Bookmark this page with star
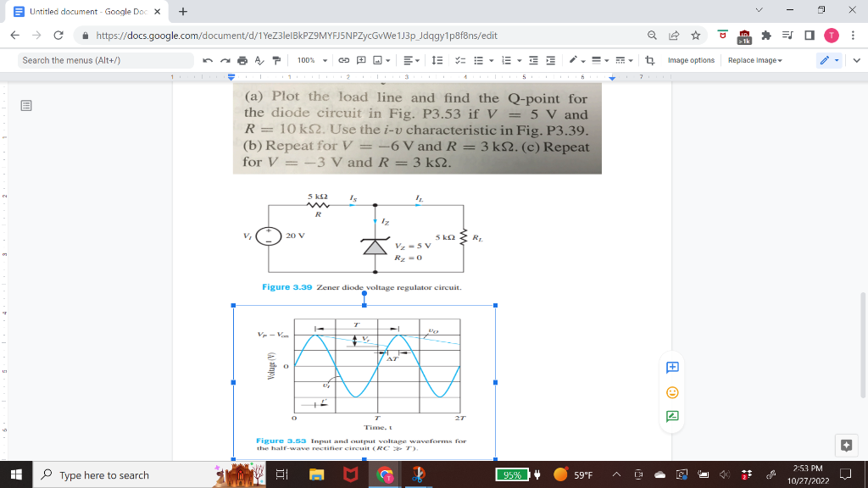The image size is (868, 488). [696, 36]
